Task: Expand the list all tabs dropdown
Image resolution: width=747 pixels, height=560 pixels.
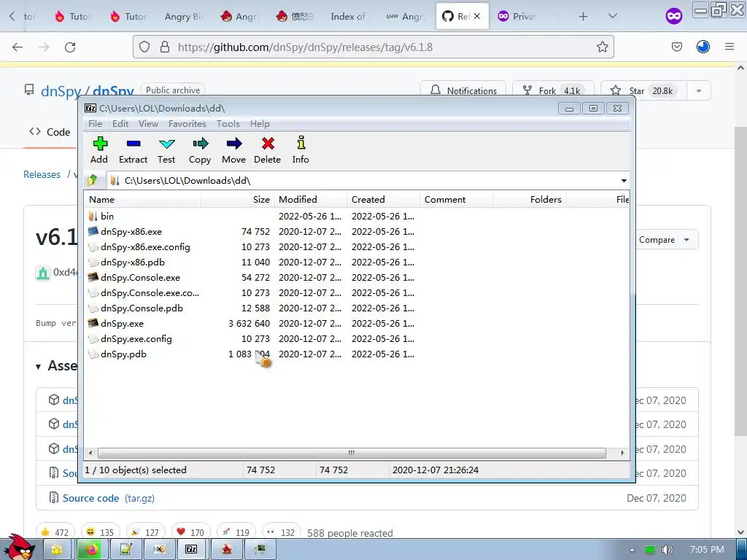Action: pyautogui.click(x=613, y=16)
